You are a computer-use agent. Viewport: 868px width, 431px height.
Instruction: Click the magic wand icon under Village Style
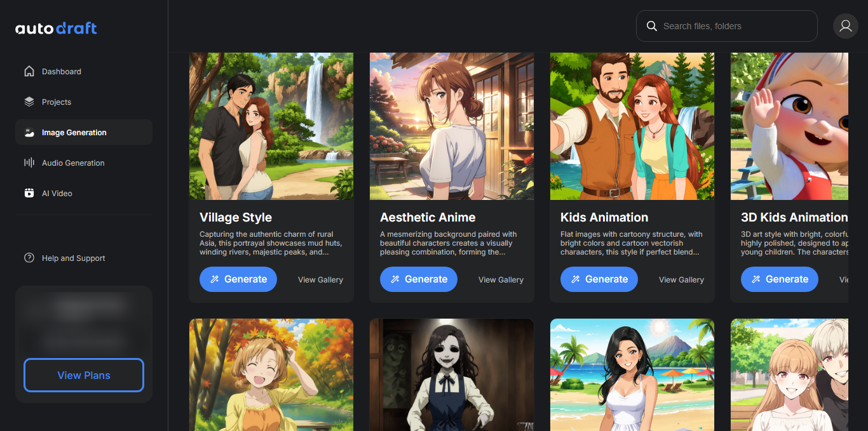tap(215, 279)
